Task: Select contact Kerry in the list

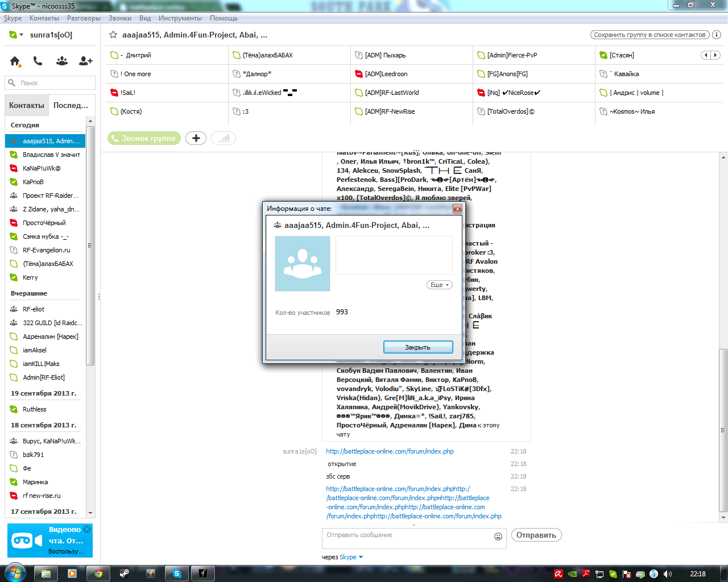Action: [45, 277]
